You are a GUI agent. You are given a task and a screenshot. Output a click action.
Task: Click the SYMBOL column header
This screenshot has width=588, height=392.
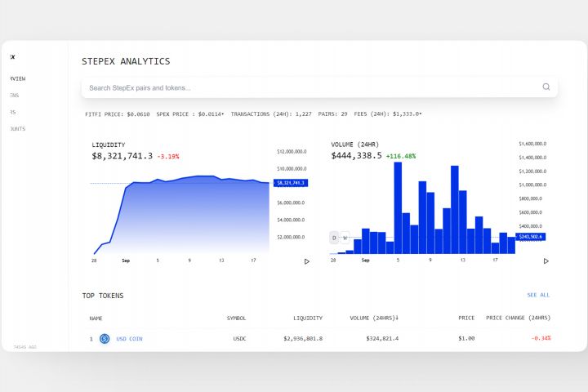click(x=236, y=318)
